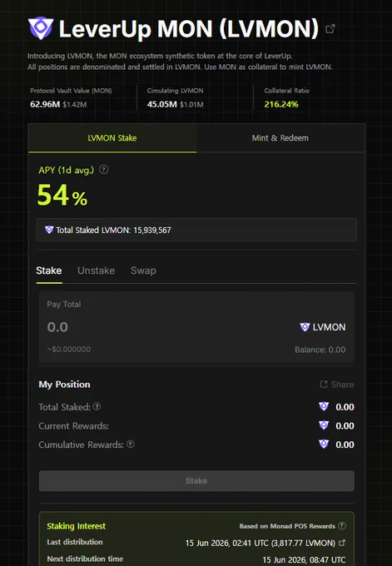Image resolution: width=392 pixels, height=566 pixels.
Task: Select the Unstake sub-tab
Action: (x=96, y=271)
